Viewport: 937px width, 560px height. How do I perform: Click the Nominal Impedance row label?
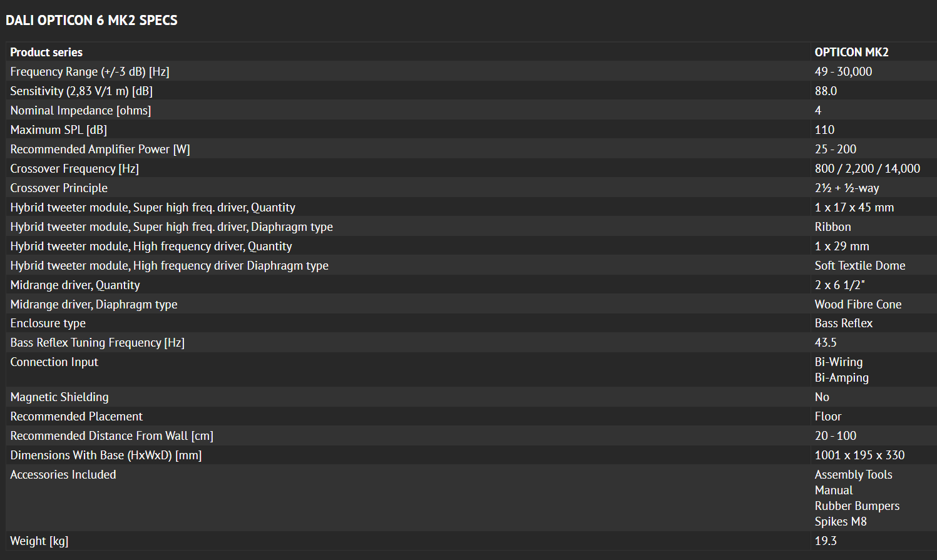coord(81,111)
